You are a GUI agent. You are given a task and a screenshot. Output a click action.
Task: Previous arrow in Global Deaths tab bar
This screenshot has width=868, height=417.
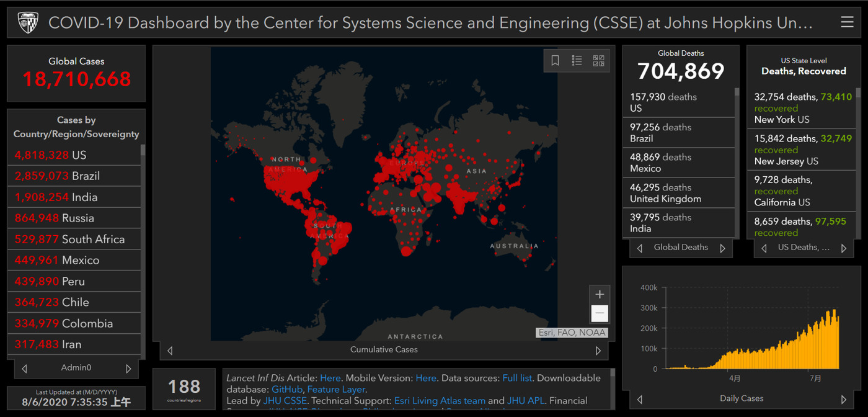point(640,248)
